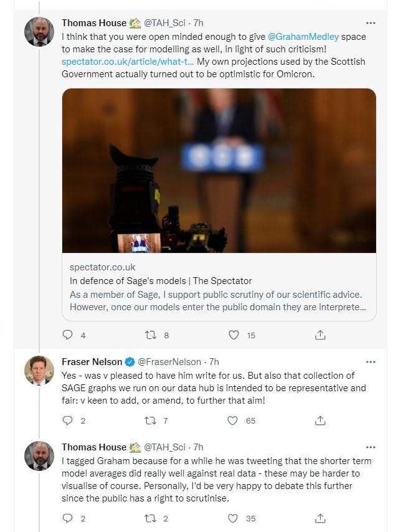
Task: Open the Fraser Nelson profile name link
Action: (92, 361)
